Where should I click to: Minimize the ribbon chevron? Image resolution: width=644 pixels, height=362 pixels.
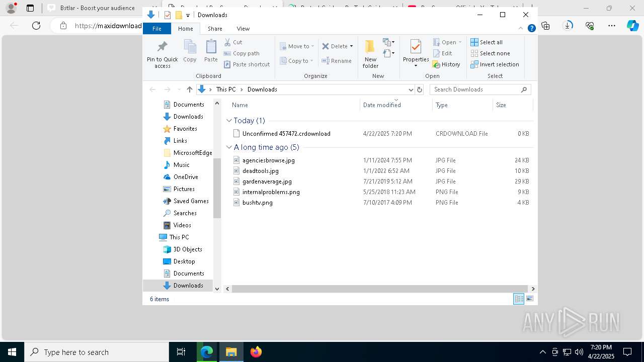tap(521, 29)
